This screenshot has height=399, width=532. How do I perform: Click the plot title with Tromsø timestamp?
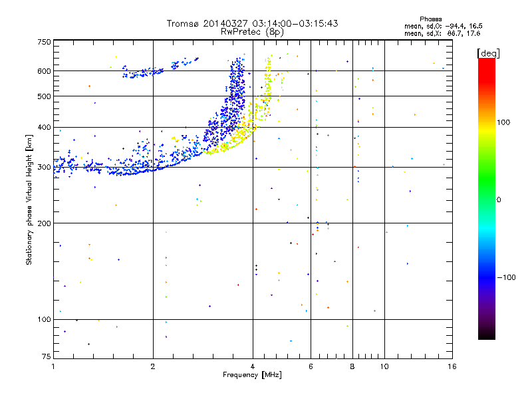tap(252, 23)
